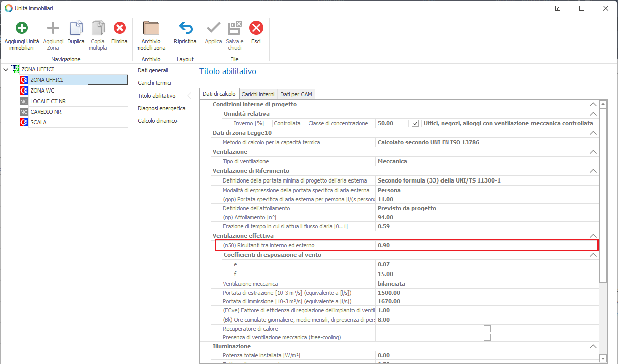Enable free-cooling ventilation checkbox
Viewport: 618px width, 364px height.
(487, 338)
